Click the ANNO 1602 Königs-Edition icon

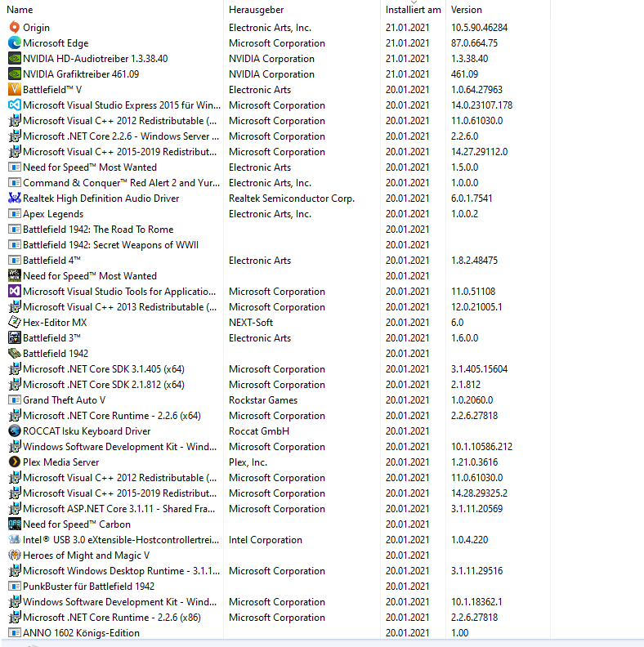click(15, 633)
